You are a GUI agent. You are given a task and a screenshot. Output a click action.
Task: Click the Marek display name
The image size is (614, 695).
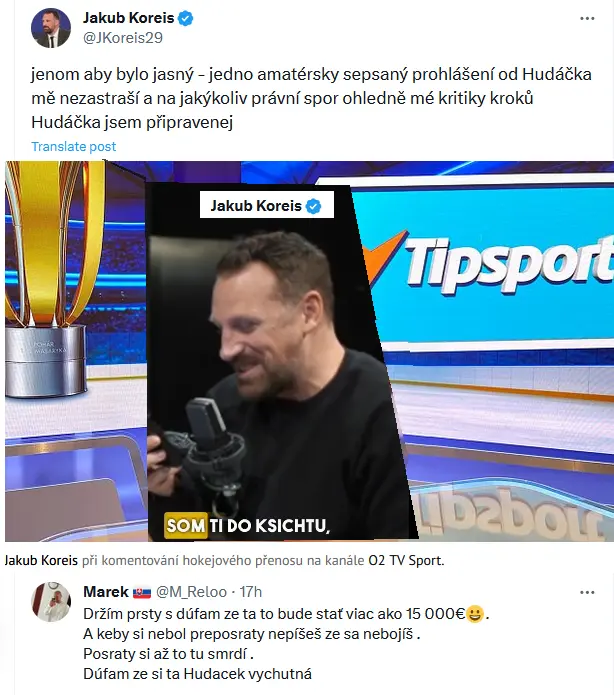106,592
